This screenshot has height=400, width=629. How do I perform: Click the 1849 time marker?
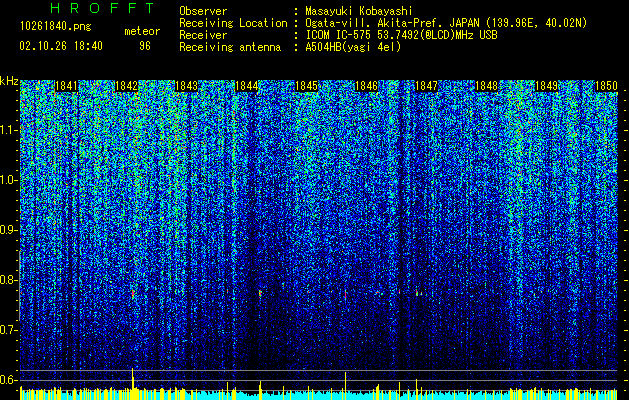click(546, 86)
